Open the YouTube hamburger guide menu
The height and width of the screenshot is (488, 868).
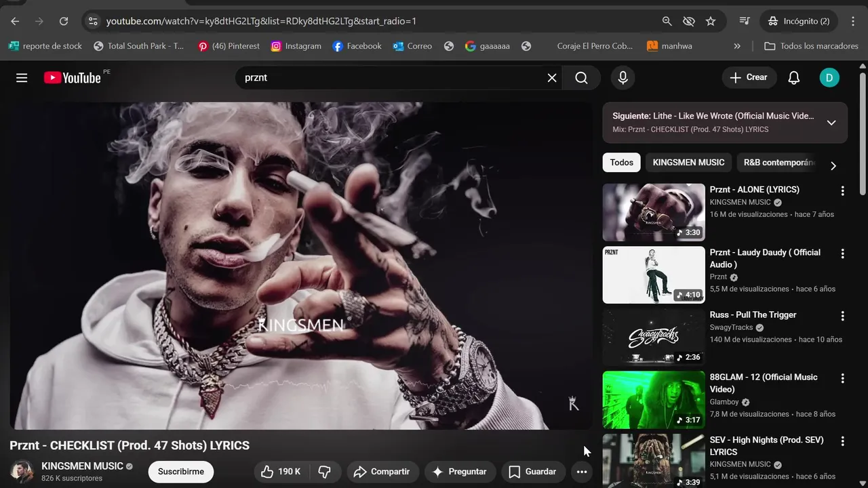tap(22, 78)
